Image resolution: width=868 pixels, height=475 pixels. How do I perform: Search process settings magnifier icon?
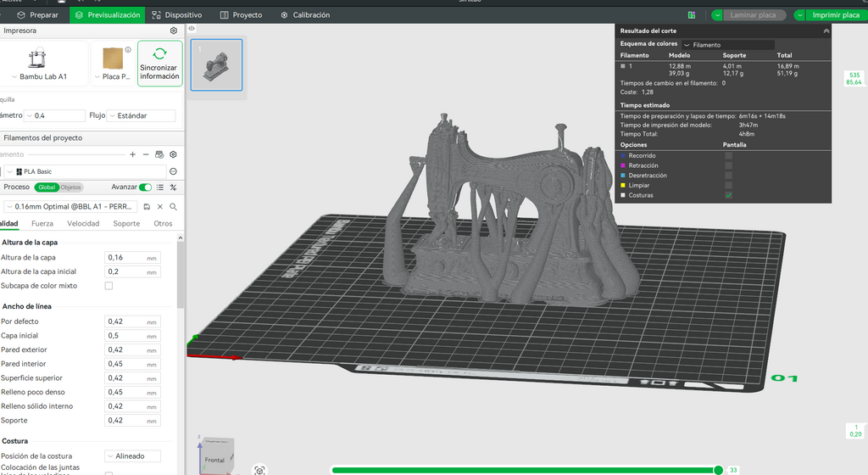173,206
